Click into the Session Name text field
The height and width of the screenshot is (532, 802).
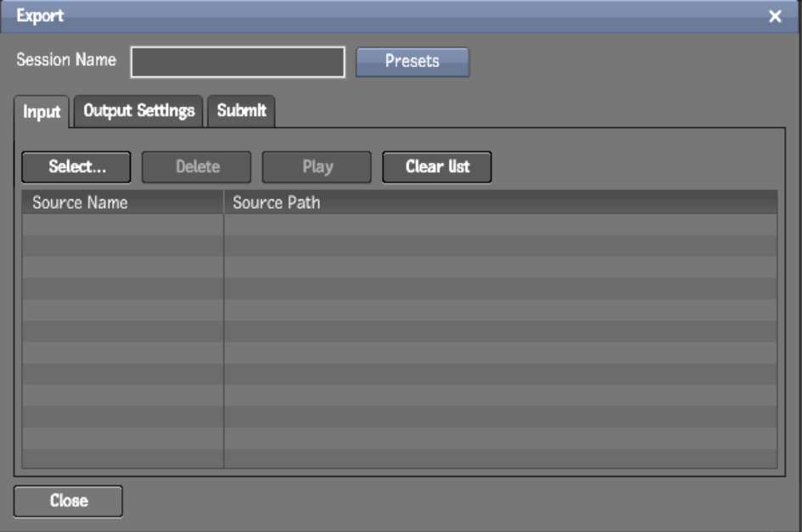pos(238,62)
